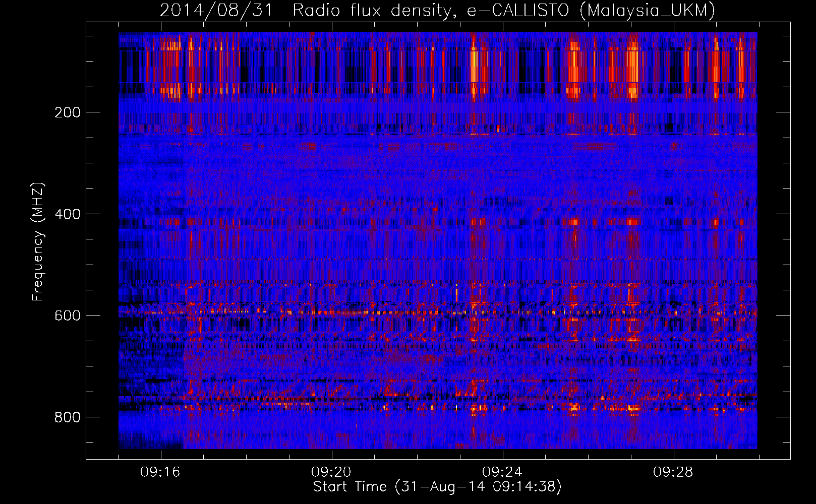Click the 09:20 time tick label
The image size is (816, 504).
(331, 472)
